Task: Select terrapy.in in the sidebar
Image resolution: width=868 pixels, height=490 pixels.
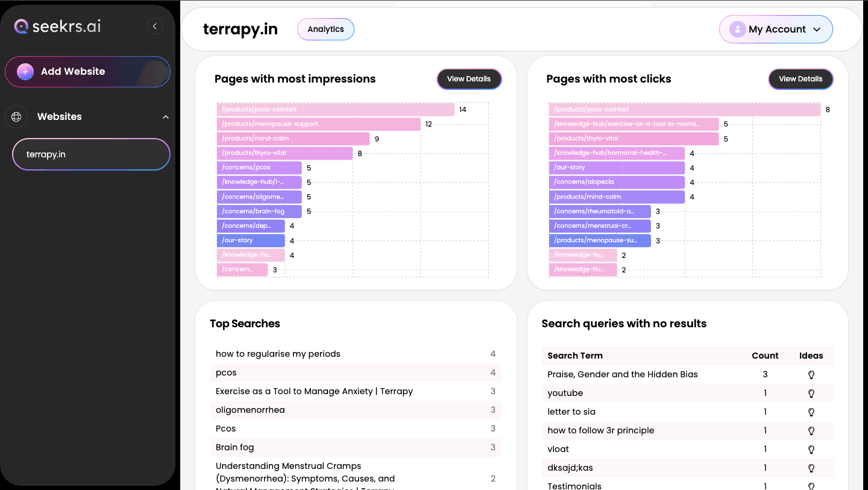Action: click(91, 154)
